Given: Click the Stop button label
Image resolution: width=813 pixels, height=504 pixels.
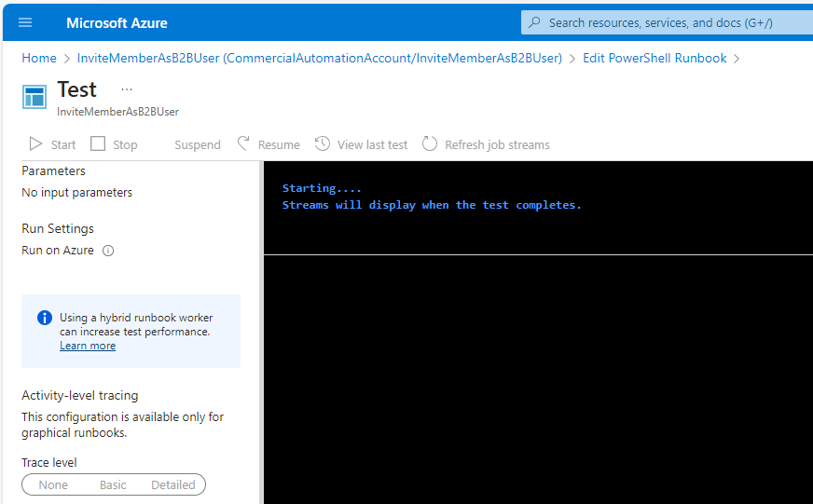Looking at the screenshot, I should (125, 145).
